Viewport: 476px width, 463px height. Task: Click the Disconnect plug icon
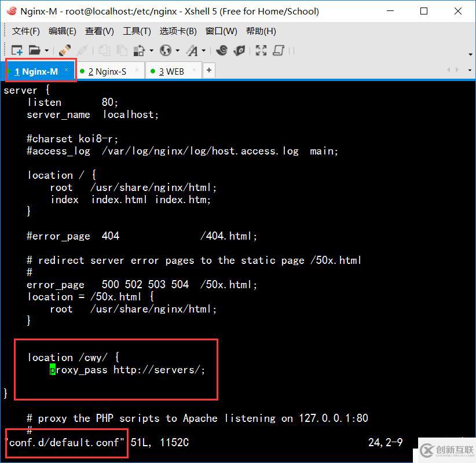coord(82,50)
